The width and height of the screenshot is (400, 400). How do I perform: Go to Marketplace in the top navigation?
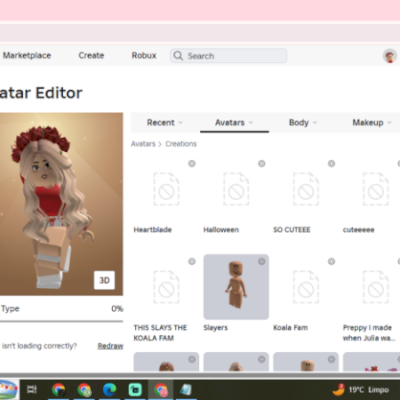coord(27,55)
